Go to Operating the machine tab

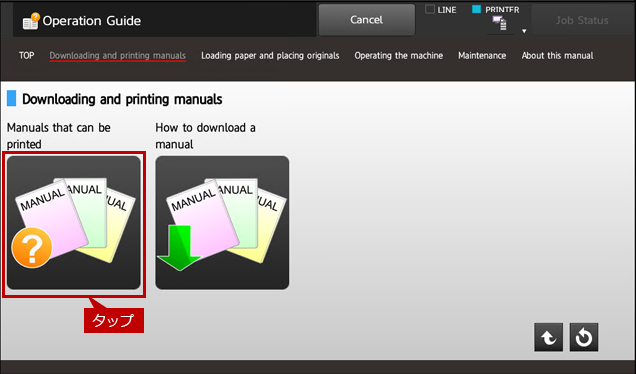pos(399,56)
